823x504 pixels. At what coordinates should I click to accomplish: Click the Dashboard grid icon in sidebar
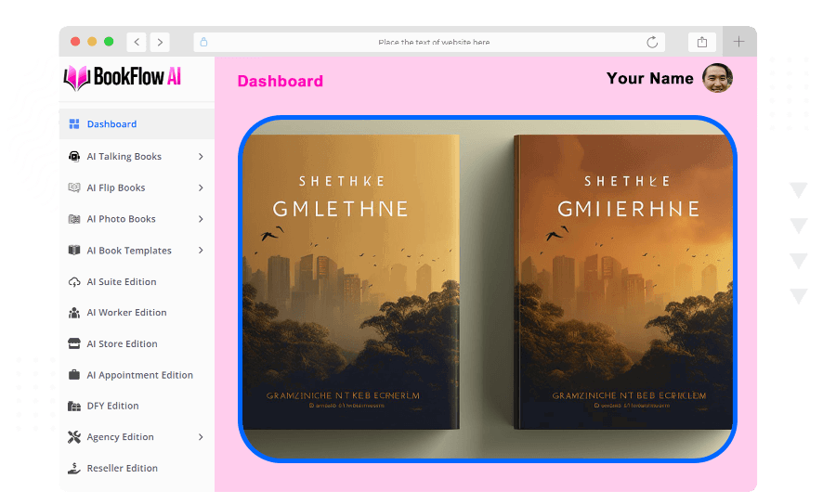coord(74,124)
